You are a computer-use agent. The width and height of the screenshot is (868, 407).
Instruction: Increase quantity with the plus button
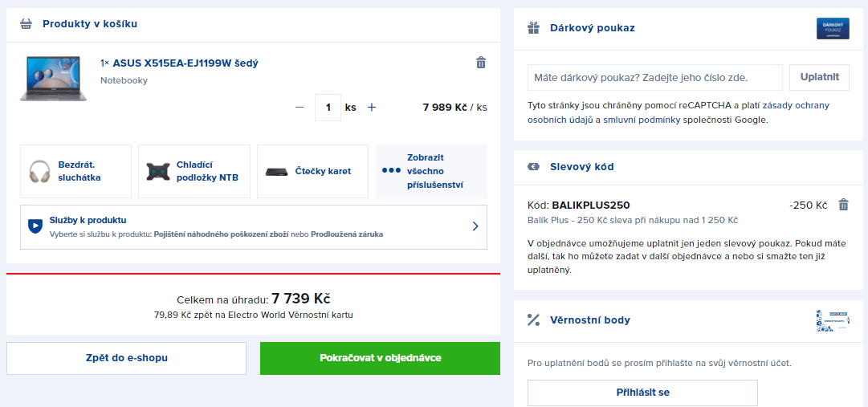point(372,108)
